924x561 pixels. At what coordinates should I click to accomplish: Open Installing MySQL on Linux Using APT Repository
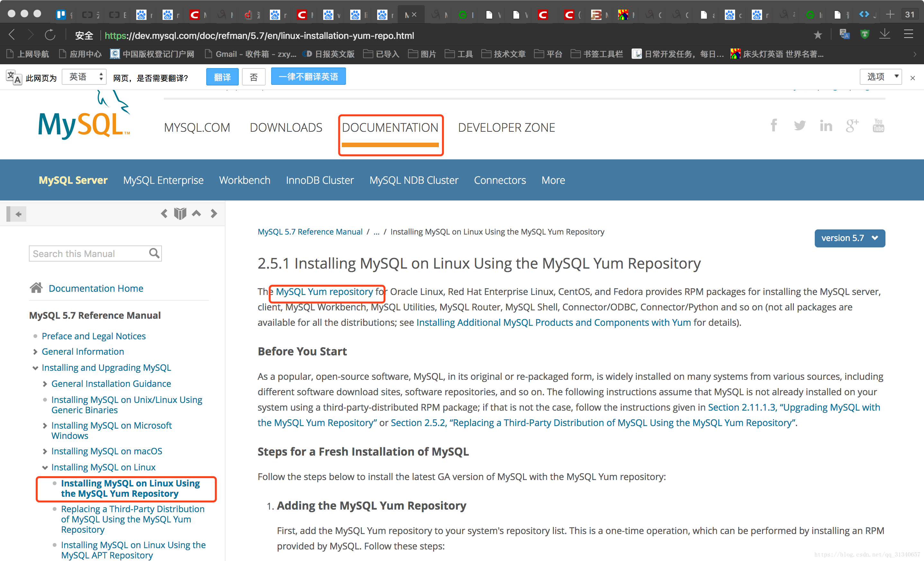coord(134,549)
